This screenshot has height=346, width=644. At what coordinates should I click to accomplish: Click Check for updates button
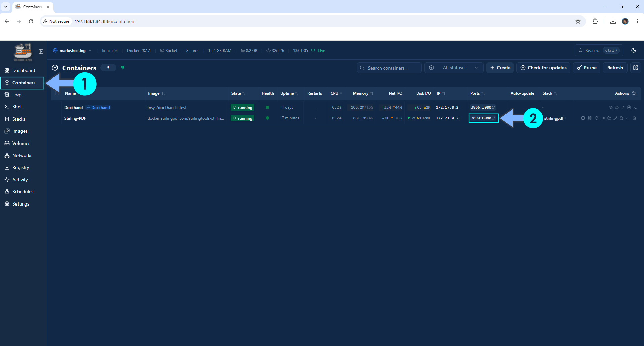tap(543, 68)
